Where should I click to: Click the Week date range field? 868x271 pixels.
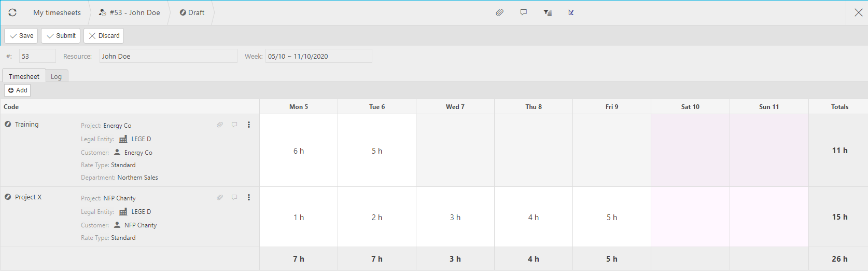click(x=318, y=56)
